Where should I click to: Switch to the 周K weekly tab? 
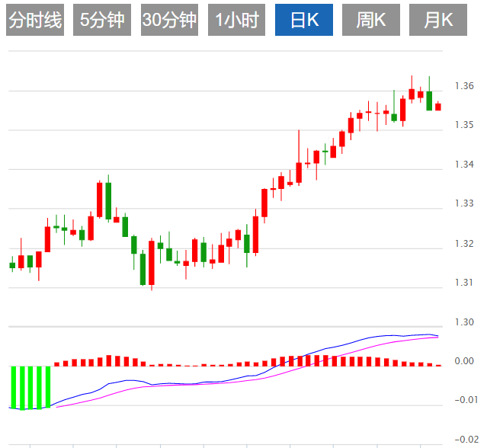[371, 20]
